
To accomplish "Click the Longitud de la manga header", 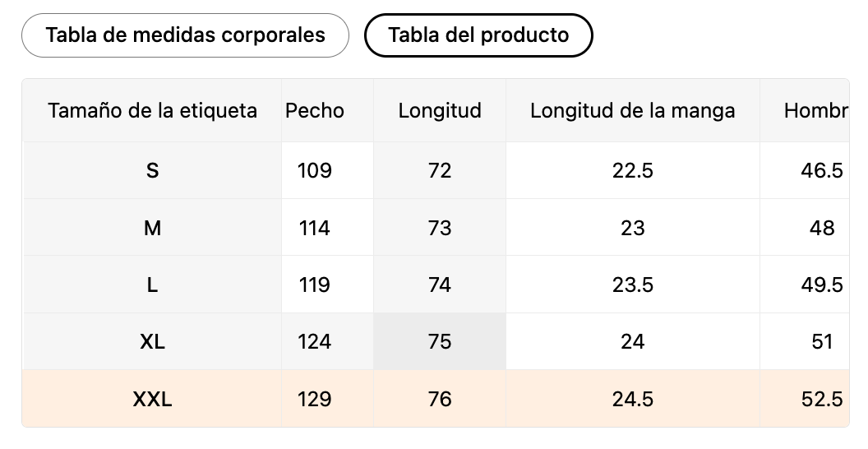I will point(632,110).
